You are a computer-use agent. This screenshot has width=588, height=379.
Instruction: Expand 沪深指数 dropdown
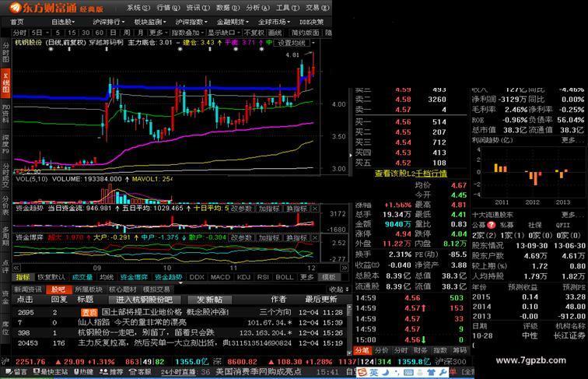(x=191, y=22)
